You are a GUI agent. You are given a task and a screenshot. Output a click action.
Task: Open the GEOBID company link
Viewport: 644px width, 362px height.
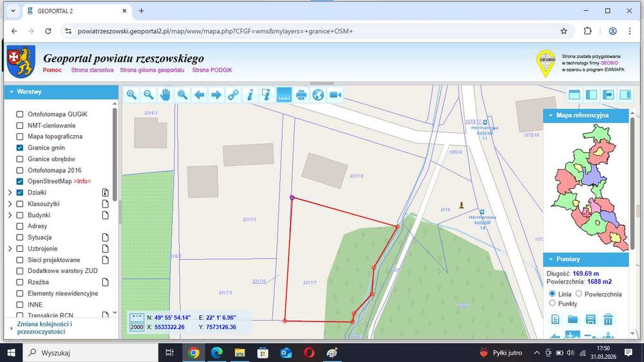click(609, 63)
